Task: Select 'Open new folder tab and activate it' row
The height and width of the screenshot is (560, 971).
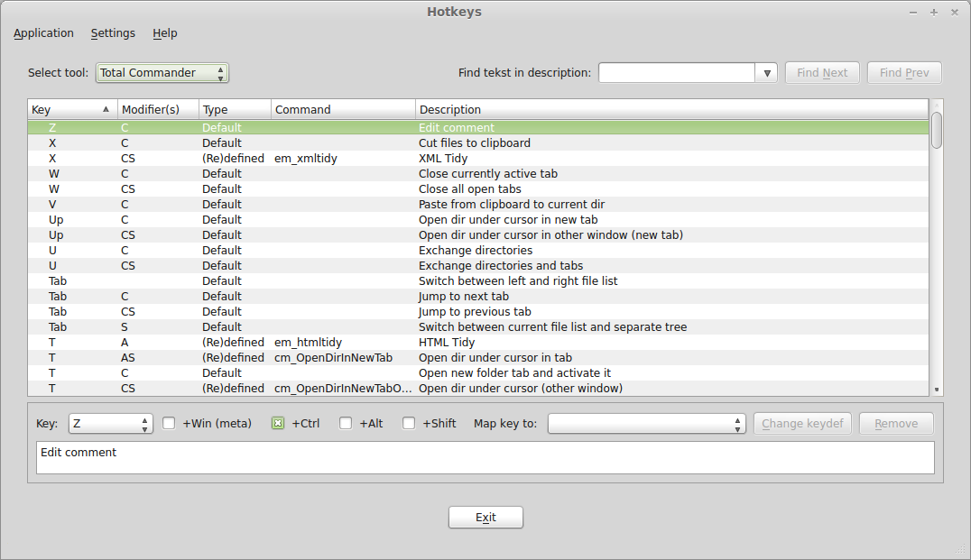Action: tap(478, 373)
